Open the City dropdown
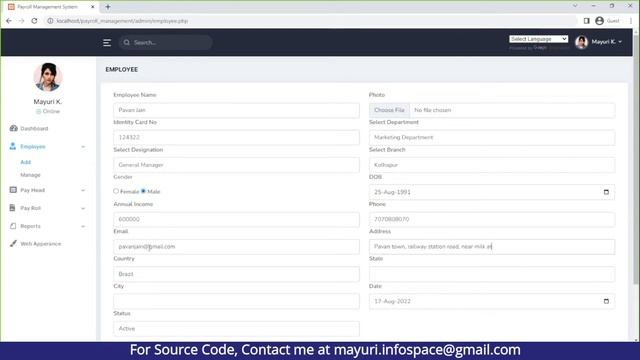 tap(236, 301)
